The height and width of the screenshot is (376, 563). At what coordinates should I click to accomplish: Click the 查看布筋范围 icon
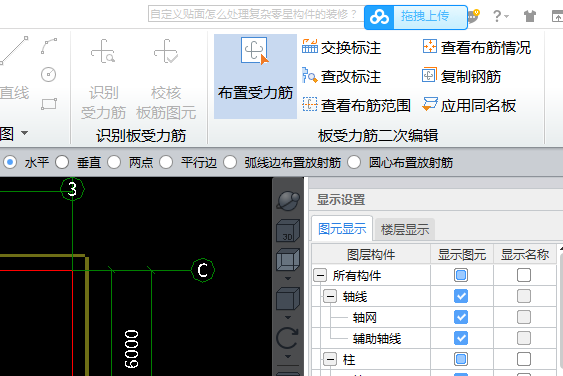pyautogui.click(x=310, y=105)
